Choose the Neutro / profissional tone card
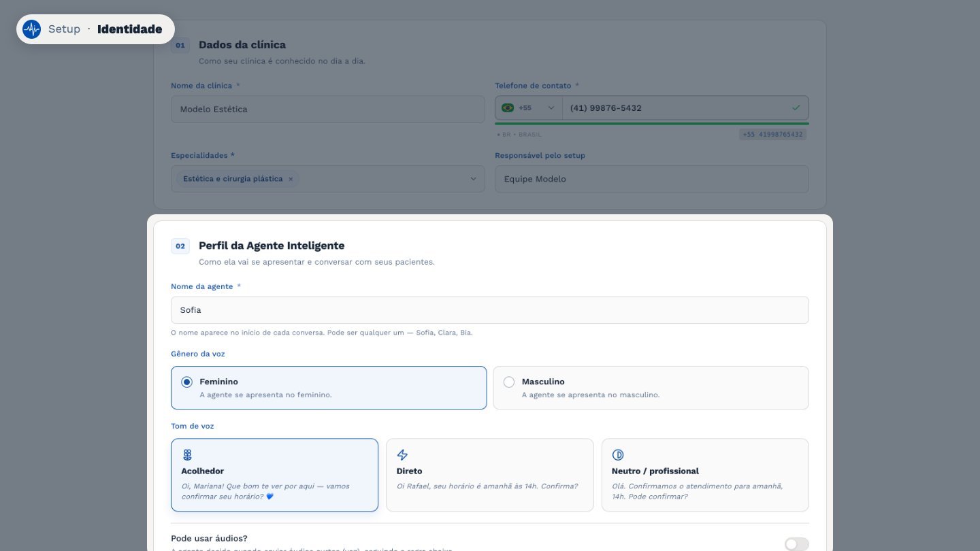This screenshot has height=551, width=980. 705,475
